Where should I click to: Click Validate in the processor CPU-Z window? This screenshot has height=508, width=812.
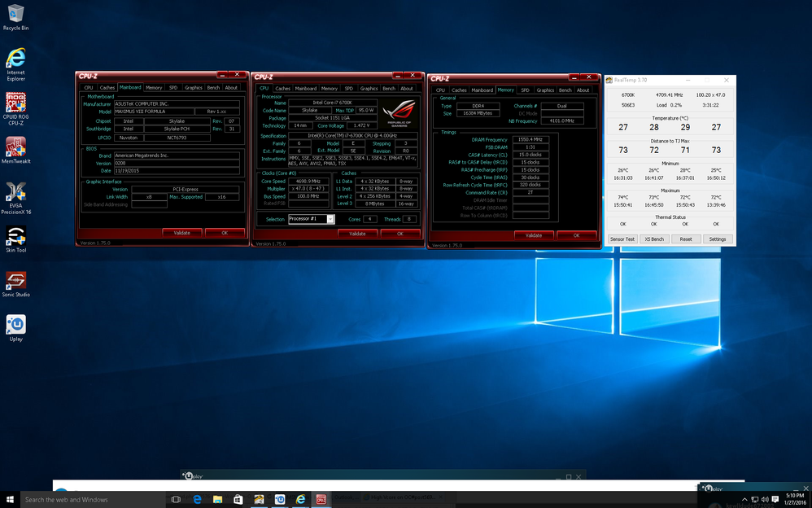(x=357, y=234)
